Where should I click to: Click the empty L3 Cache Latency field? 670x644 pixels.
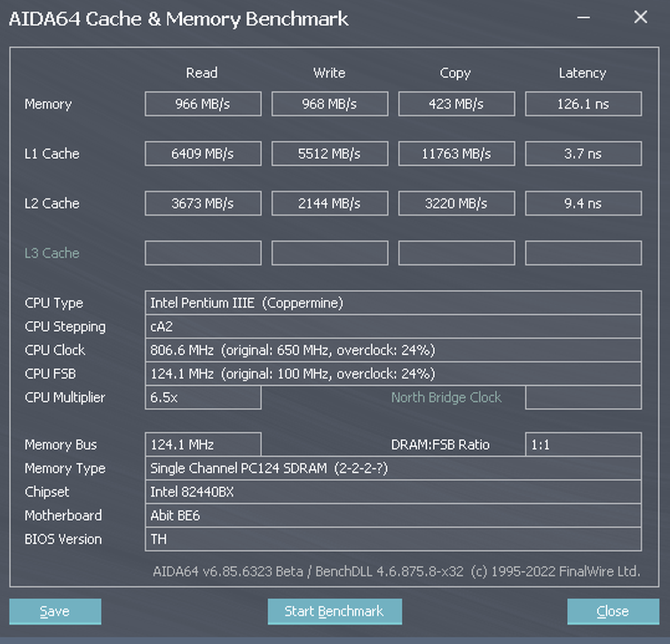[583, 253]
